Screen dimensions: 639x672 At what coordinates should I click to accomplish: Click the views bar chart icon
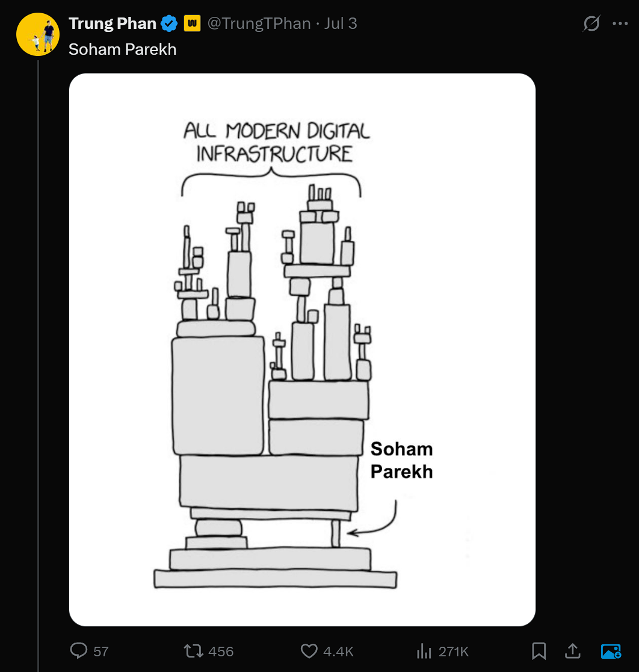point(424,651)
